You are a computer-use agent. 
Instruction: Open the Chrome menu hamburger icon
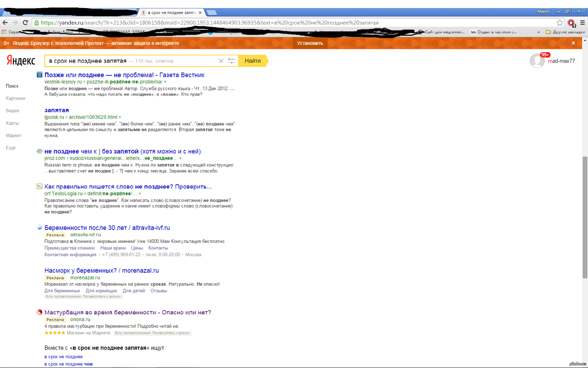point(582,23)
